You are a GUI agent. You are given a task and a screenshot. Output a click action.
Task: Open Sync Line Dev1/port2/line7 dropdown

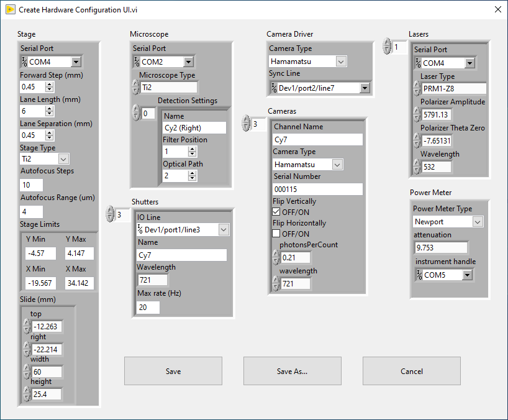[x=365, y=88]
